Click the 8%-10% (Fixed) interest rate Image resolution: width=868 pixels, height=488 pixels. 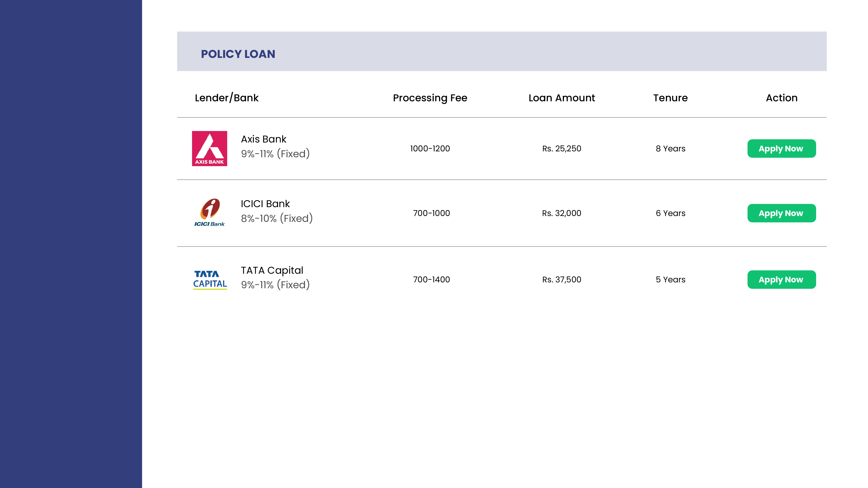point(277,218)
